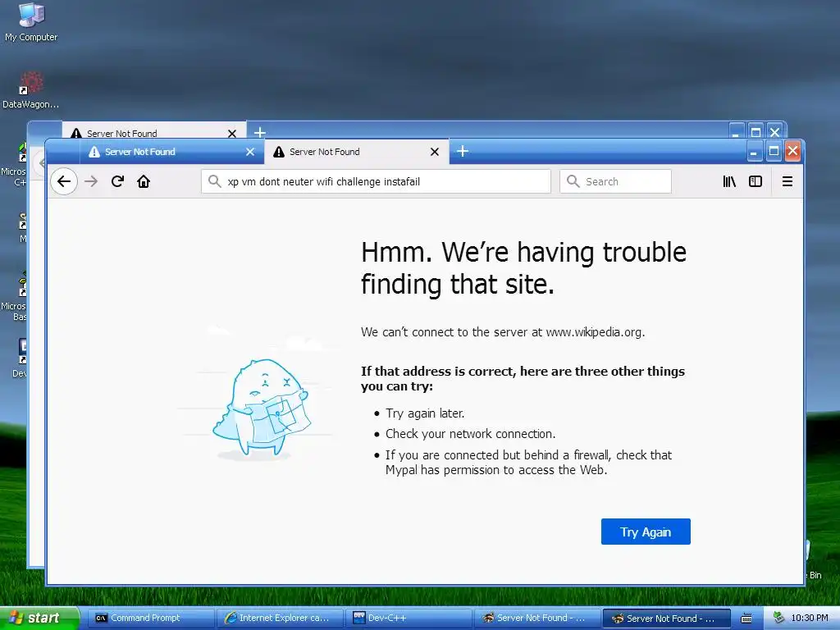The image size is (840, 630).
Task: Close the tab in the background window
Action: (x=232, y=134)
